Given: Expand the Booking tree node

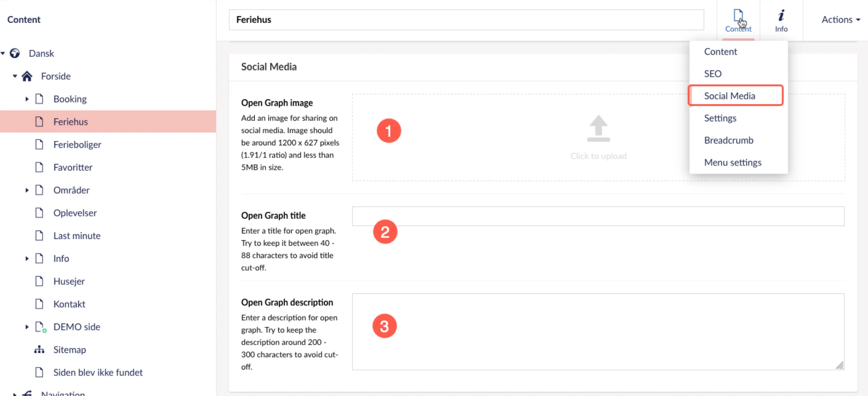Looking at the screenshot, I should 27,99.
